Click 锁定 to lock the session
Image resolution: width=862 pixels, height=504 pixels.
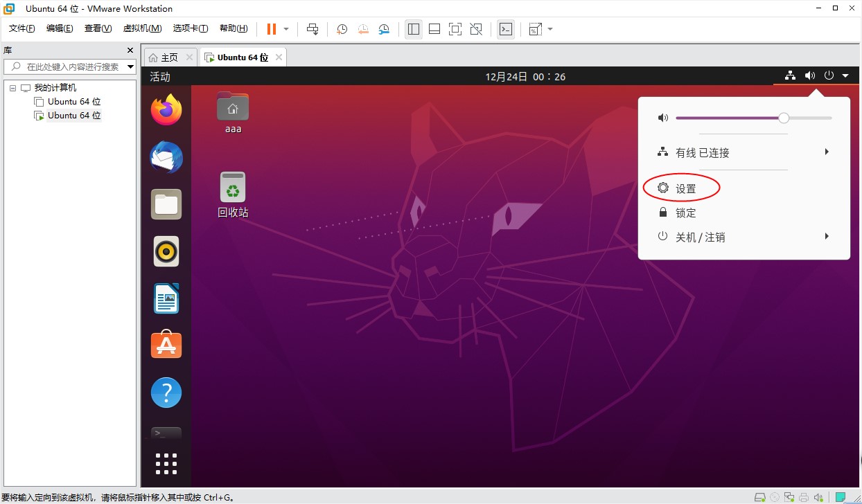click(685, 213)
